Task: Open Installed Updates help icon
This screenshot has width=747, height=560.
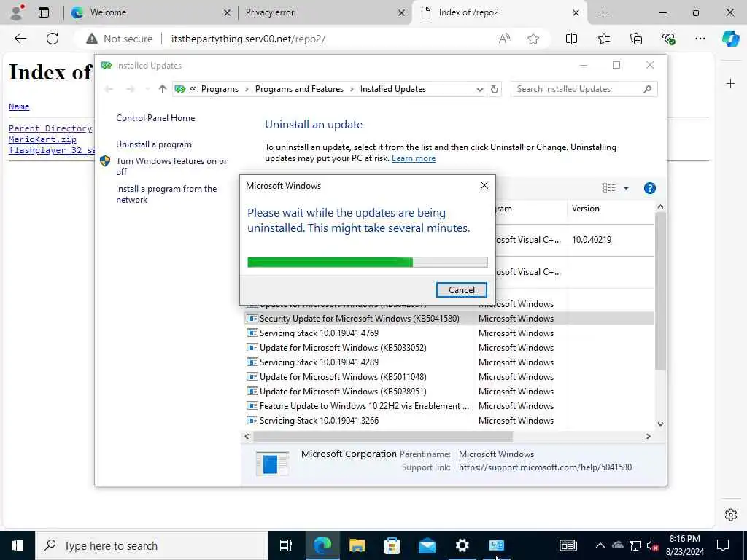Action: point(649,188)
